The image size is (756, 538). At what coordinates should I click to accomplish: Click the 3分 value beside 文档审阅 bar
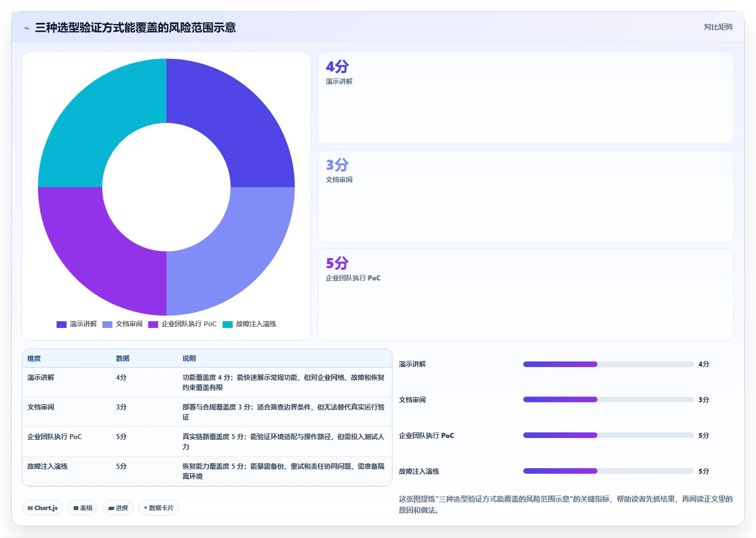(x=704, y=400)
